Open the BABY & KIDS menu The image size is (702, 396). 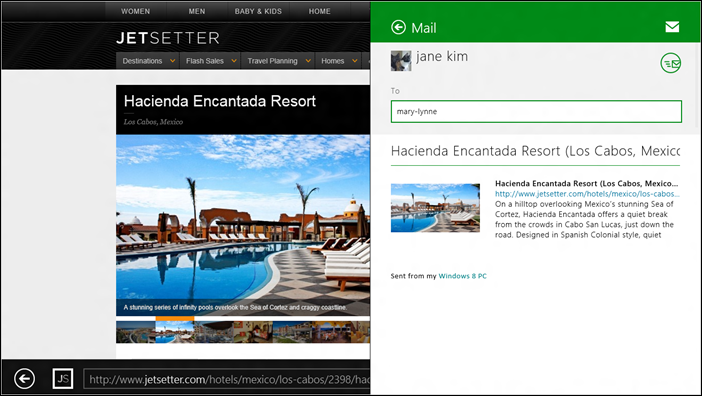(258, 11)
